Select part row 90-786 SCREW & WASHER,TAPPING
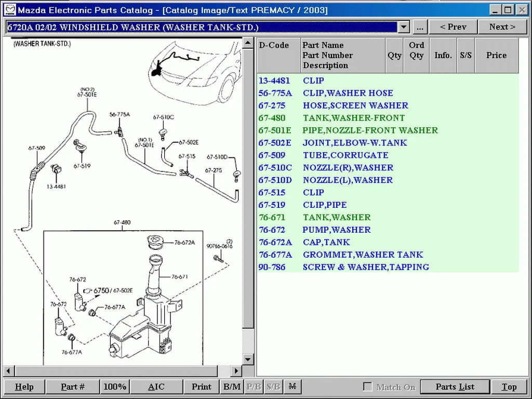 [x=388, y=267]
